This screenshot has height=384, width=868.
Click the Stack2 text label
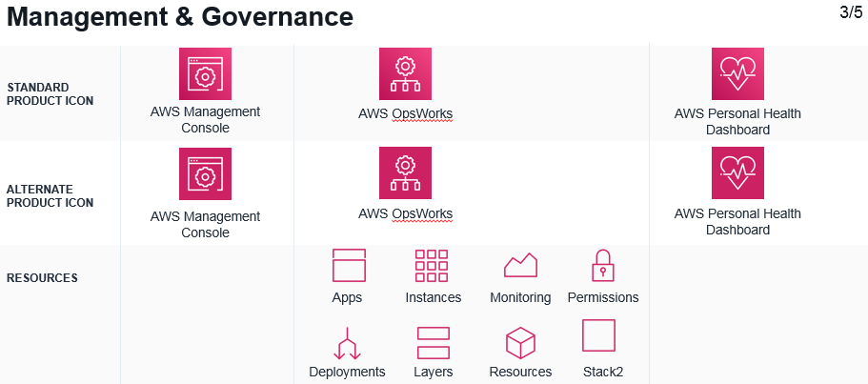click(x=603, y=372)
